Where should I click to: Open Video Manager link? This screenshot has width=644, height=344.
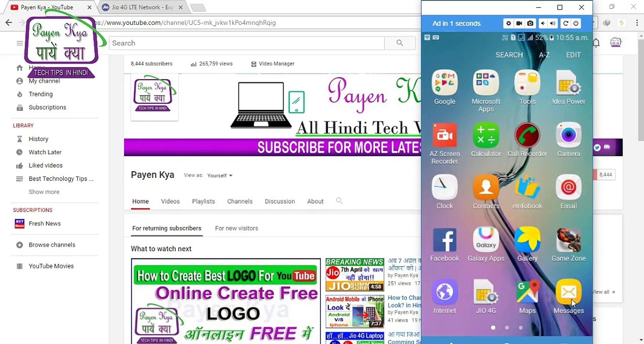coord(273,64)
